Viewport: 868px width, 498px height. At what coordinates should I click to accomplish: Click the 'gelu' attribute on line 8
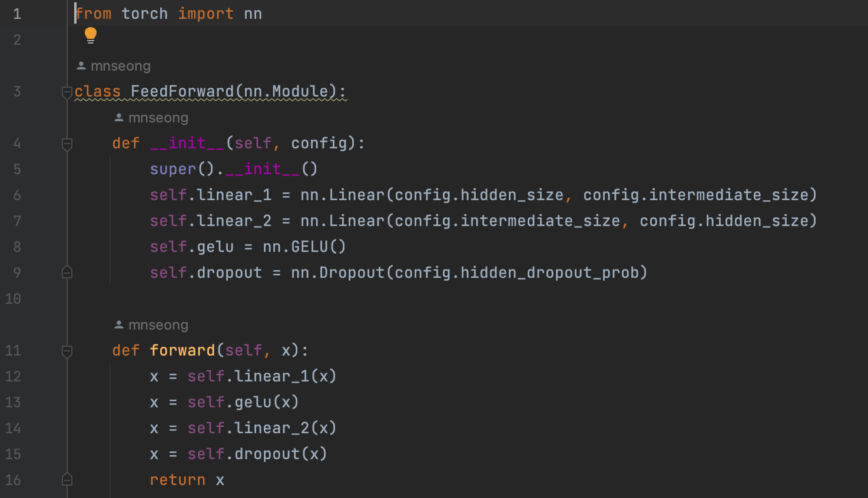click(x=216, y=247)
